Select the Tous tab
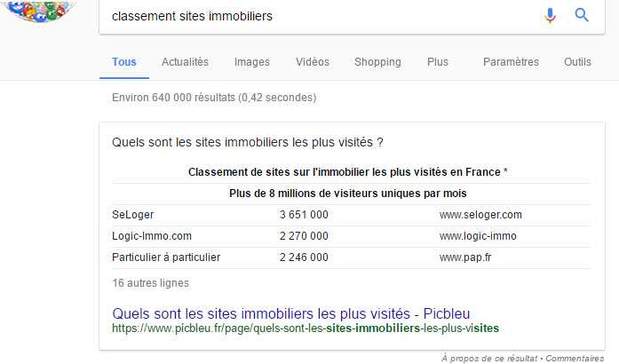The height and width of the screenshot is (364, 619). coord(124,62)
